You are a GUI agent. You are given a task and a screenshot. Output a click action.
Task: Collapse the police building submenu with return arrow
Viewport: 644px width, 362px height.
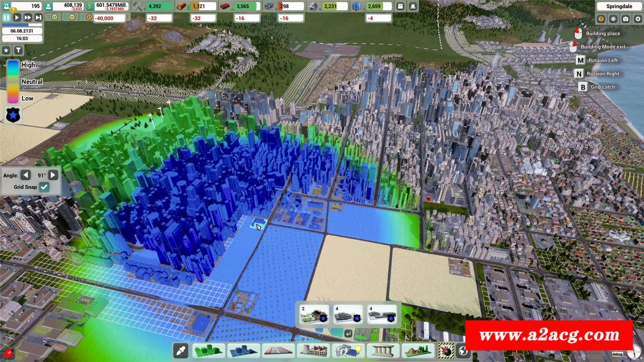348,333
